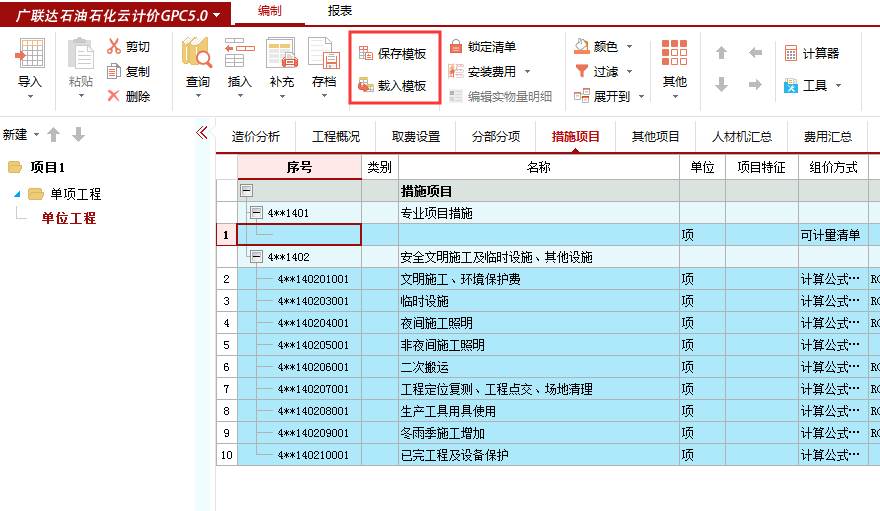Select 单位工程 in project tree
Screen dimensions: 880x511
pyautogui.click(x=68, y=218)
